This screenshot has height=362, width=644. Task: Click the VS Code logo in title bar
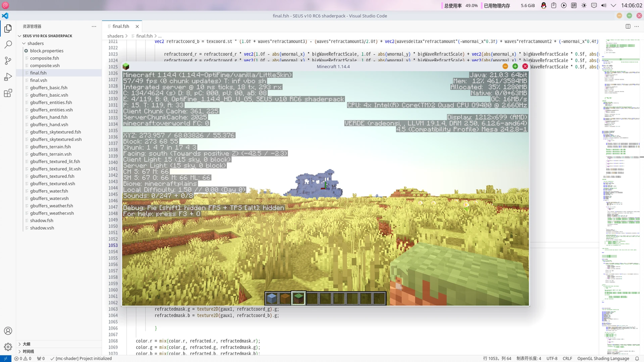point(5,16)
